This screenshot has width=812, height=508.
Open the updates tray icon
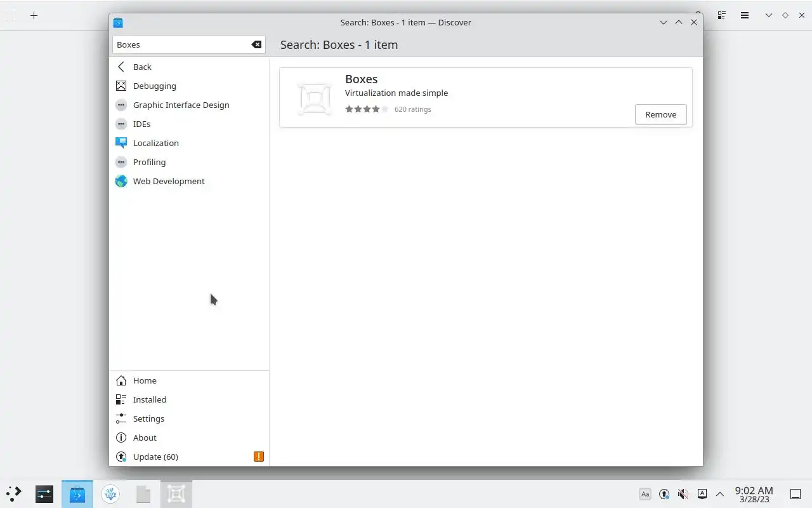point(664,494)
